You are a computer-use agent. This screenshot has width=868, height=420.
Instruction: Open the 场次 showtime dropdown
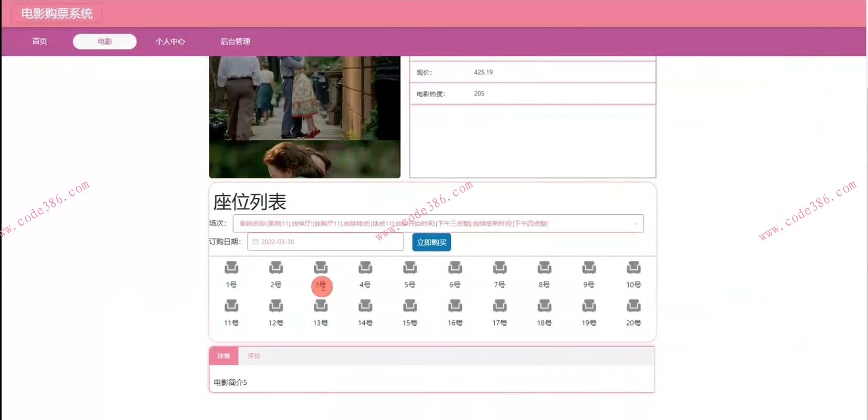(x=438, y=224)
